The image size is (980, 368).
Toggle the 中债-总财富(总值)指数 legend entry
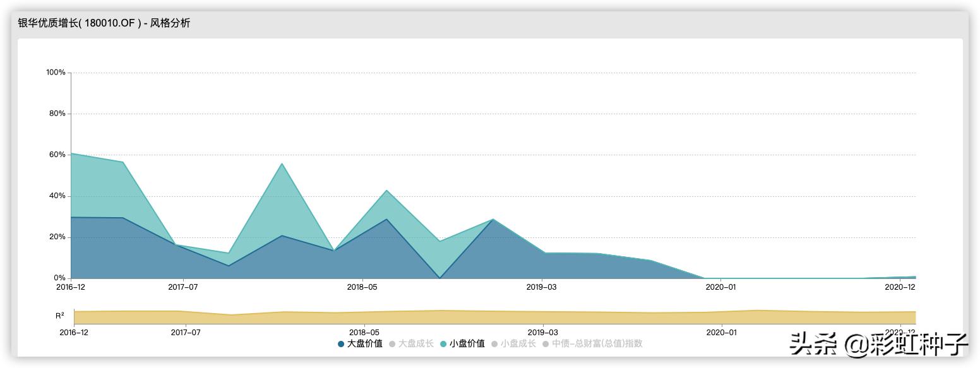(x=597, y=345)
